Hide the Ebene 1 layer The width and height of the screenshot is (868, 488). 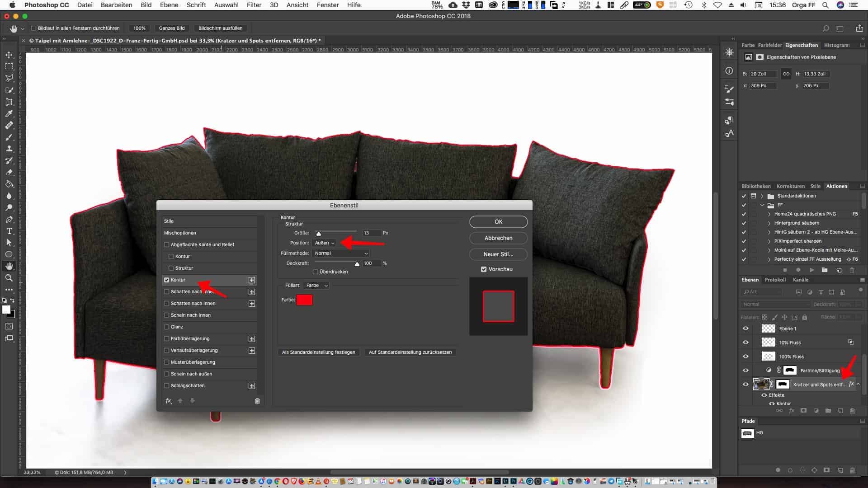pos(745,328)
